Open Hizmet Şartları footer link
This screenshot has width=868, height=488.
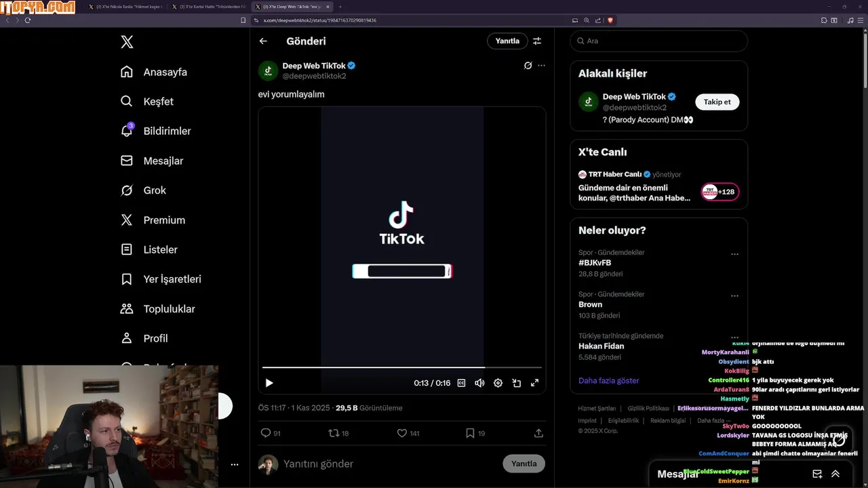pyautogui.click(x=597, y=408)
